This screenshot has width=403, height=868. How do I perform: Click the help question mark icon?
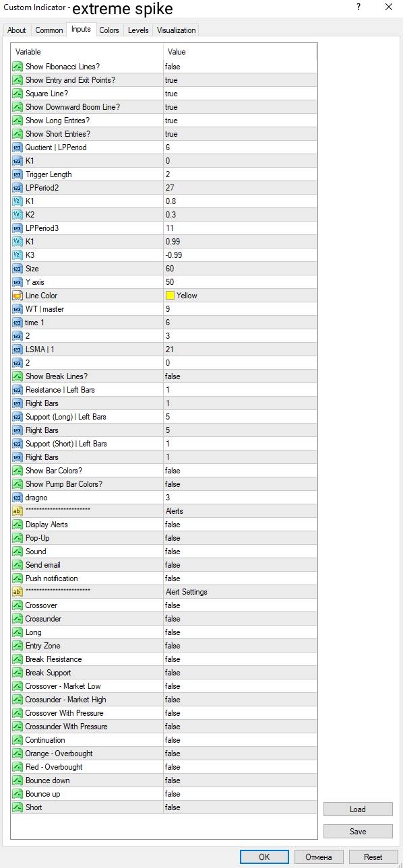pyautogui.click(x=358, y=7)
